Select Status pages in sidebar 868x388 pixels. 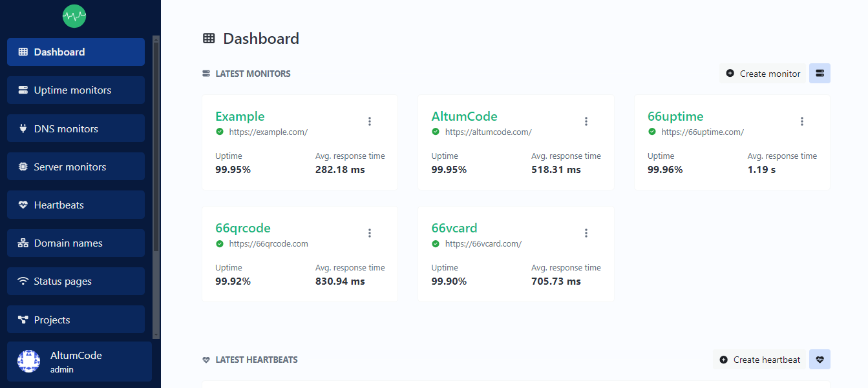pos(76,281)
